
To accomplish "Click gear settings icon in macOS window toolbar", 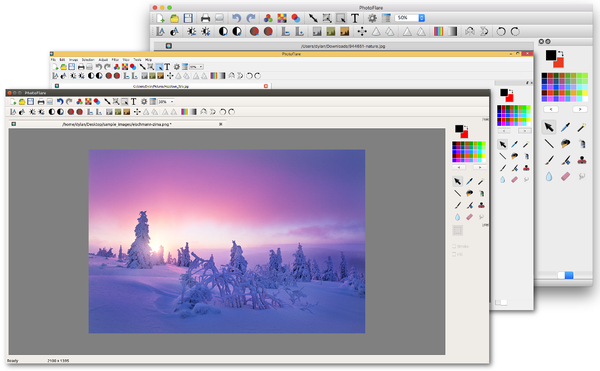I will click(x=372, y=18).
